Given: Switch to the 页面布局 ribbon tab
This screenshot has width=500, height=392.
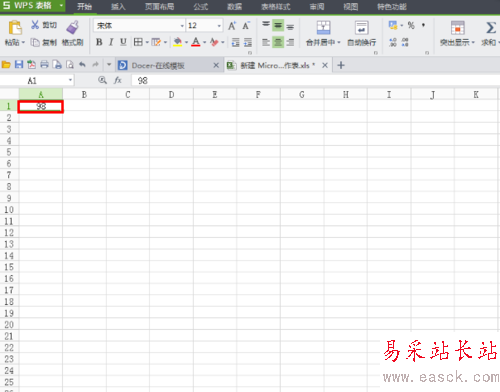Looking at the screenshot, I should (x=159, y=7).
